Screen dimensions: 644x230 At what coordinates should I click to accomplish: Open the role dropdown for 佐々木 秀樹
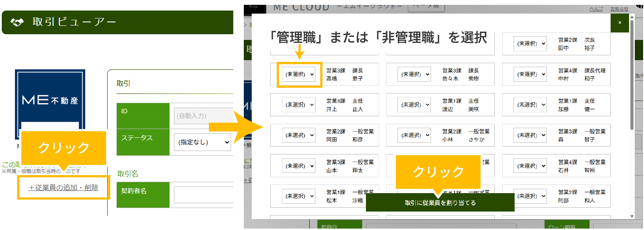pyautogui.click(x=414, y=74)
